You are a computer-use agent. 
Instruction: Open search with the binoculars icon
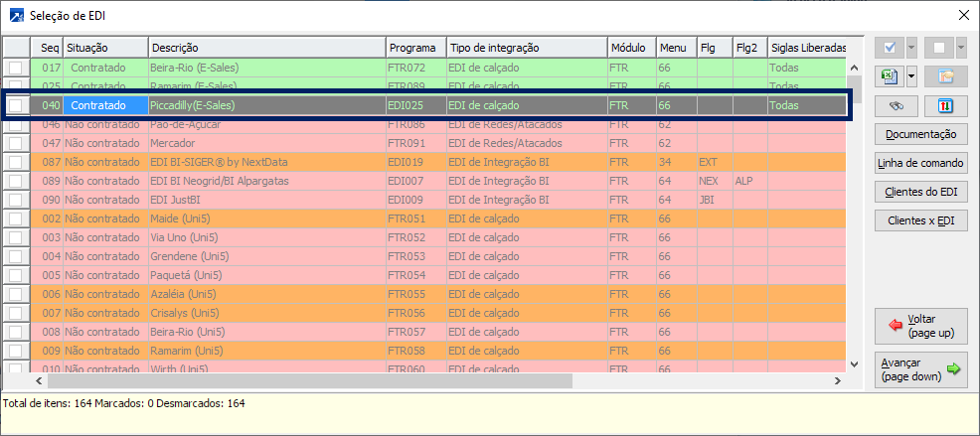click(897, 107)
